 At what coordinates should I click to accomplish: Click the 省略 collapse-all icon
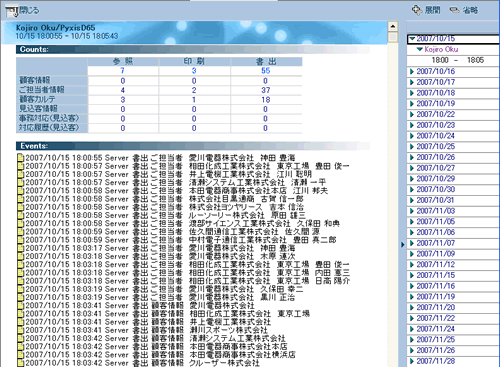(455, 10)
